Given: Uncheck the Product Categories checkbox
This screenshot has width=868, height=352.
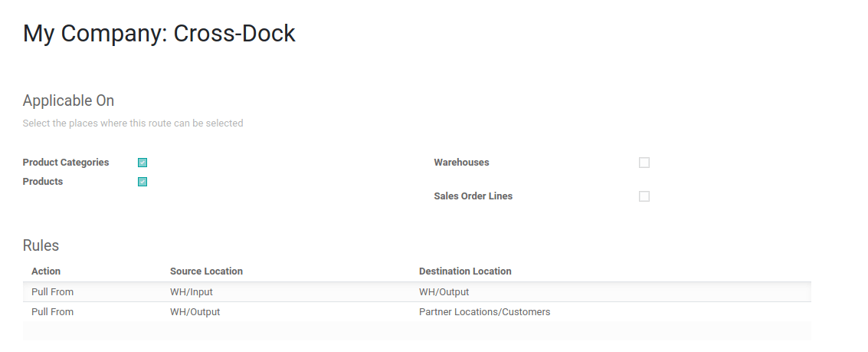Looking at the screenshot, I should (x=142, y=163).
